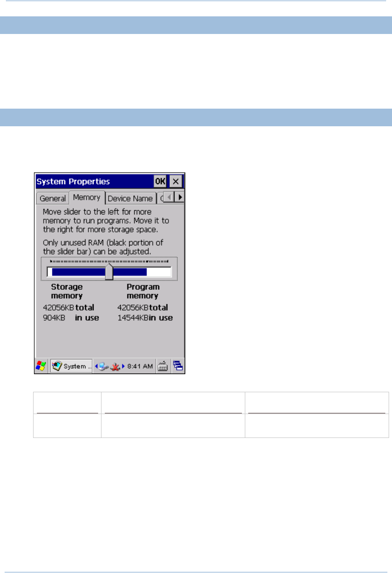Open the Windows Start menu flag icon
The image size is (392, 573).
point(41,366)
